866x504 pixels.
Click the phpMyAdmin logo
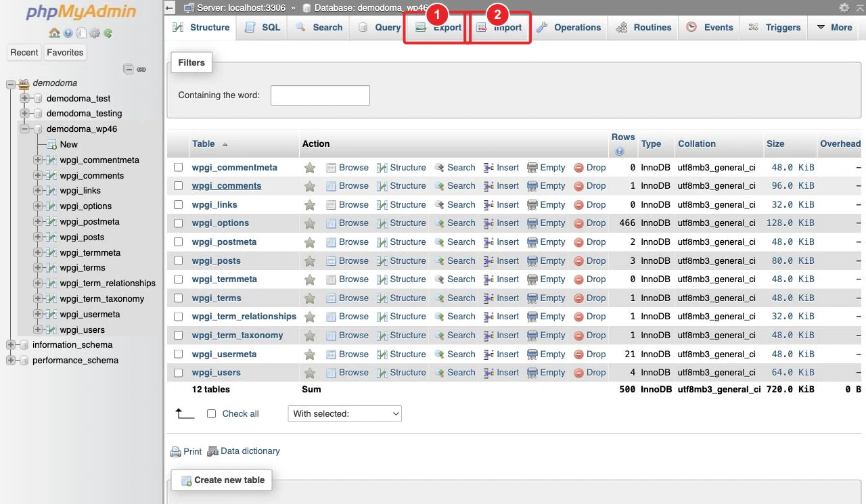(81, 12)
